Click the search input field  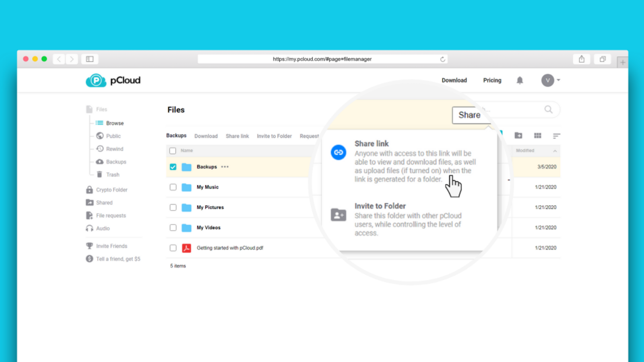tap(517, 109)
